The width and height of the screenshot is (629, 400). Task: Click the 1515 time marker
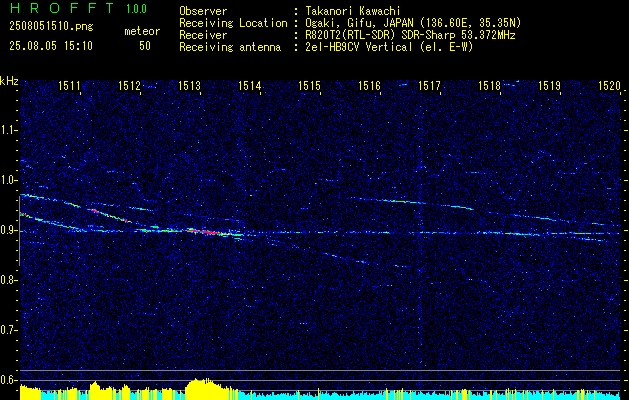tap(309, 85)
